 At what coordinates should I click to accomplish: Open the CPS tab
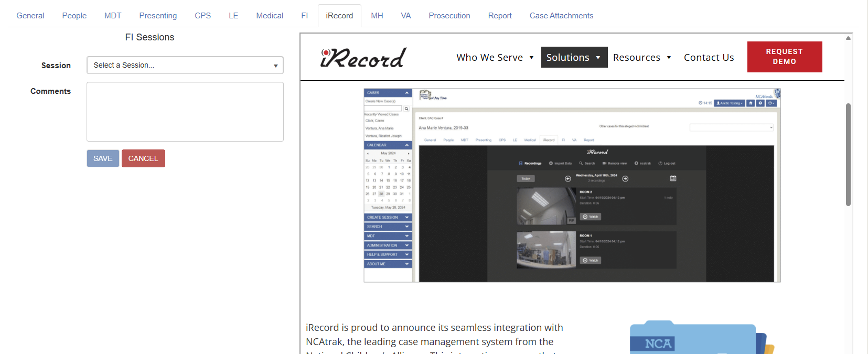click(x=203, y=16)
